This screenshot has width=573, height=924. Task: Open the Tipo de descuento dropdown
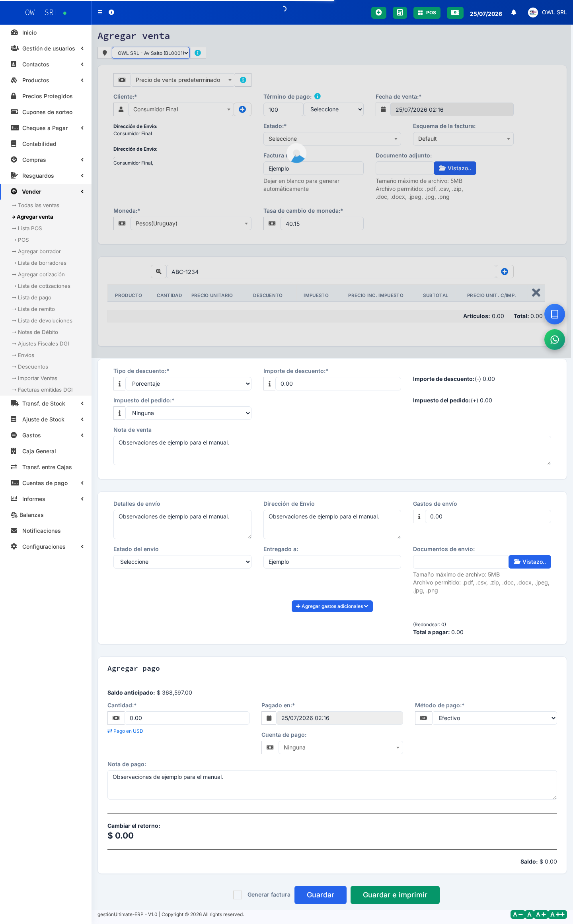(x=189, y=384)
